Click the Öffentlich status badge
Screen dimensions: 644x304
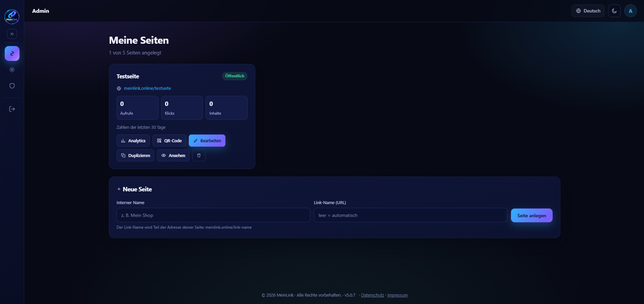point(235,76)
